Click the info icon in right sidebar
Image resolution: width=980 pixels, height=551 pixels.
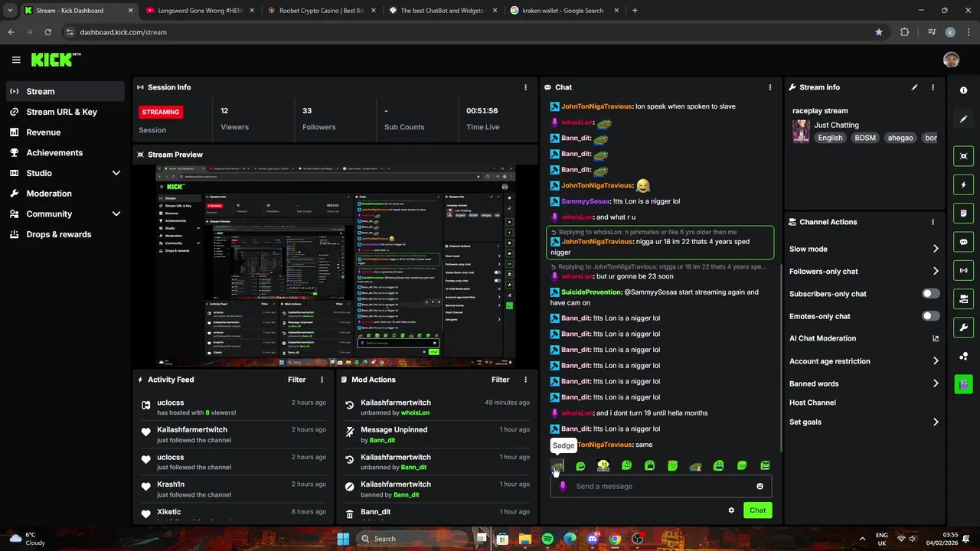[963, 90]
